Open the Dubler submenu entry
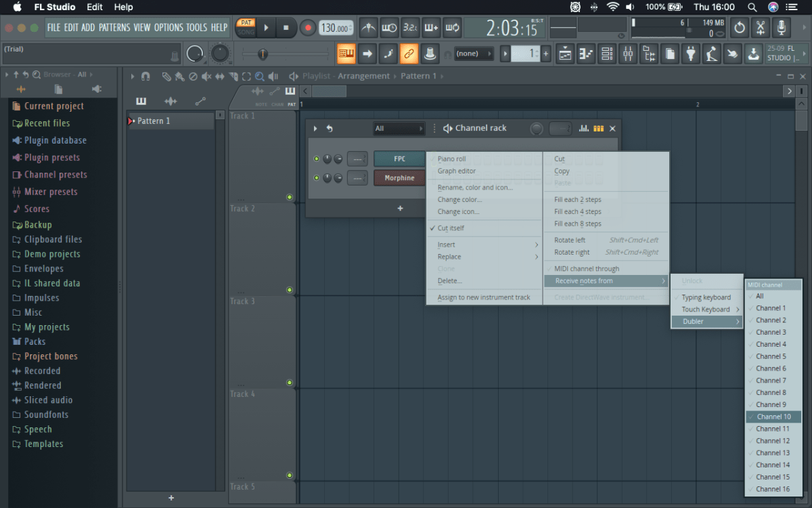The height and width of the screenshot is (508, 812). [x=707, y=322]
